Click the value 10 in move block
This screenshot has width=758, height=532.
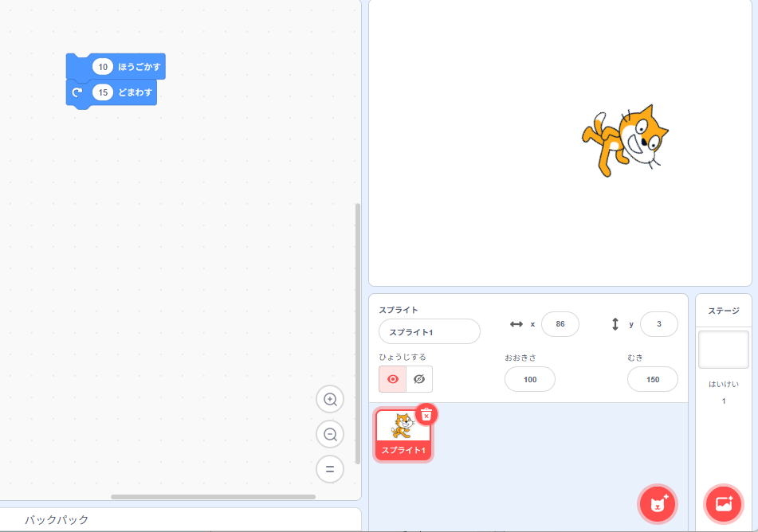103,67
